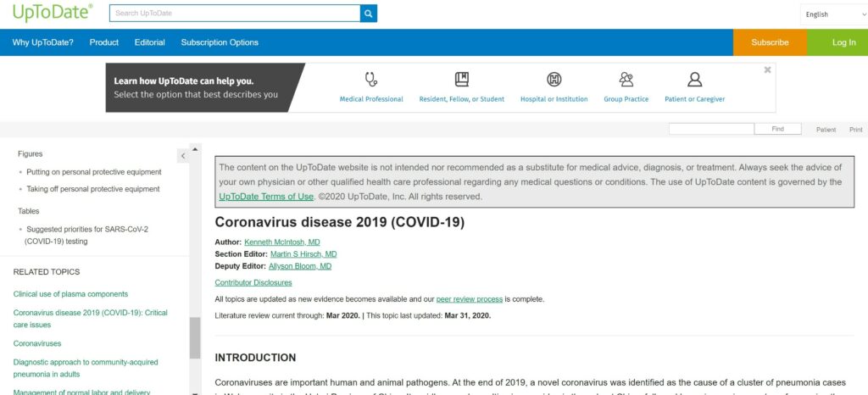Click the Tables sidebar heading
This screenshot has width=868, height=395.
coord(28,211)
